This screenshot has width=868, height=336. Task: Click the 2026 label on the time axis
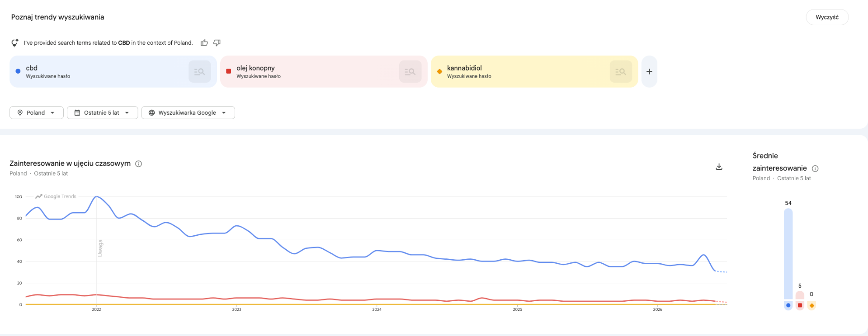point(658,309)
